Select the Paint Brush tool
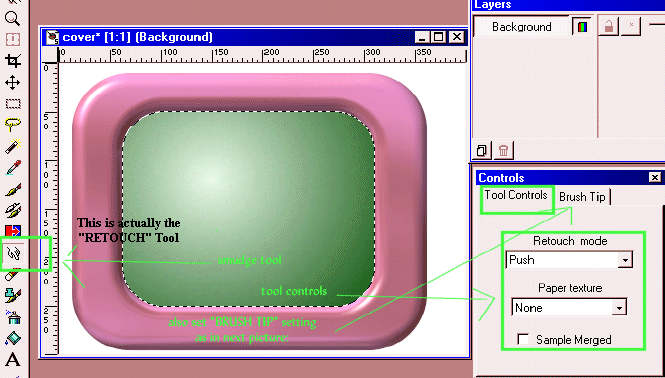This screenshot has height=378, width=665. click(x=13, y=189)
